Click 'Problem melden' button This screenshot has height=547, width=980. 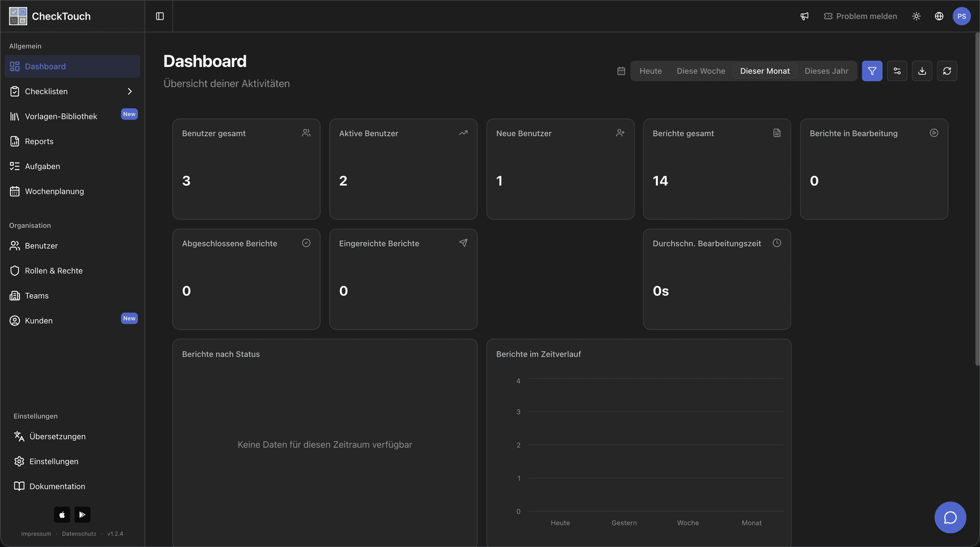click(x=861, y=16)
